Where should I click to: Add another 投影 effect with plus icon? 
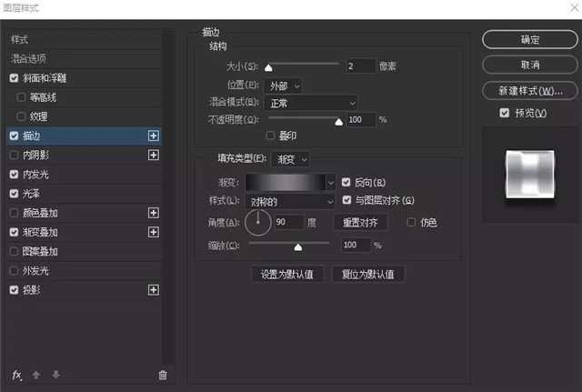[x=154, y=290]
